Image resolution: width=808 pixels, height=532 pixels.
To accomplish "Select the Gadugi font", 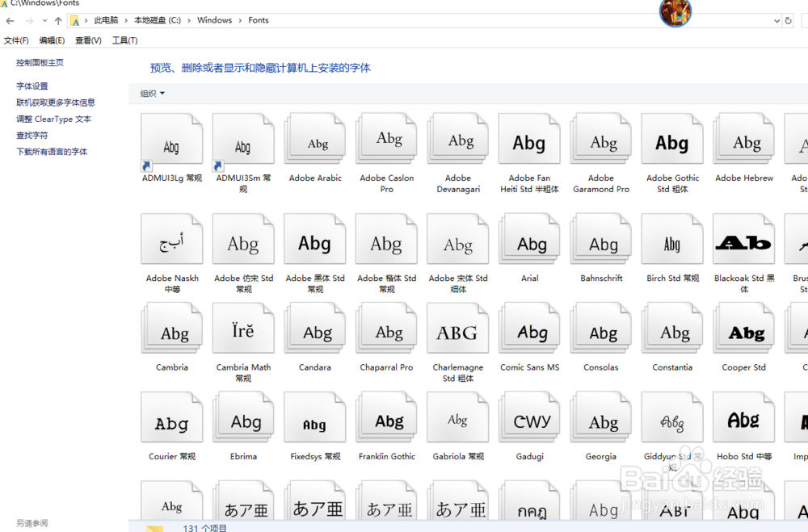I will pos(529,417).
